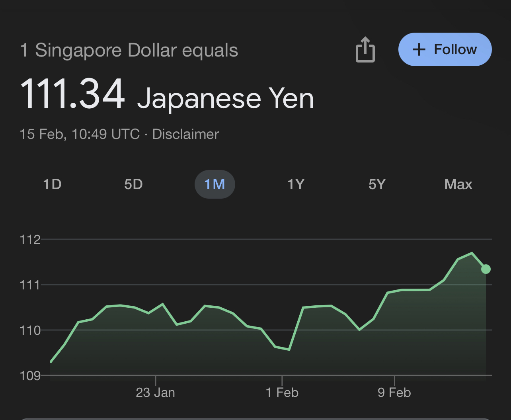The image size is (511, 420).
Task: Click the green current-value dot on chart
Action: [x=486, y=269]
